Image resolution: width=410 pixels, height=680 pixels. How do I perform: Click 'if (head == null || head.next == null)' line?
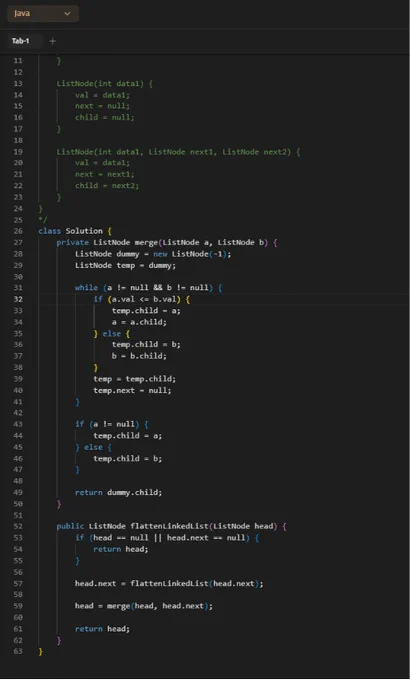[x=167, y=538]
